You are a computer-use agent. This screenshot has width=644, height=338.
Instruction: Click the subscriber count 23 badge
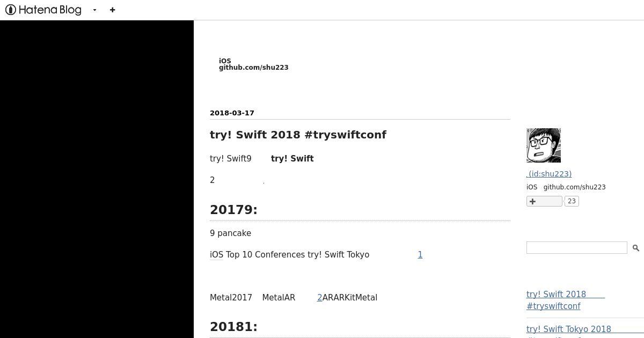(x=572, y=201)
